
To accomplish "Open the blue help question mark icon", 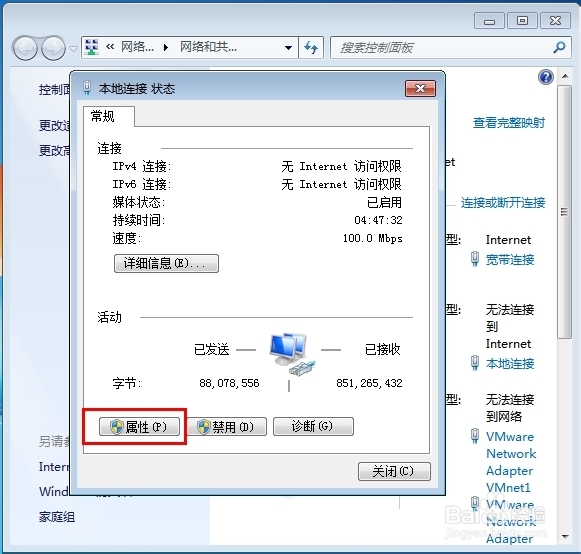I will pos(546,77).
